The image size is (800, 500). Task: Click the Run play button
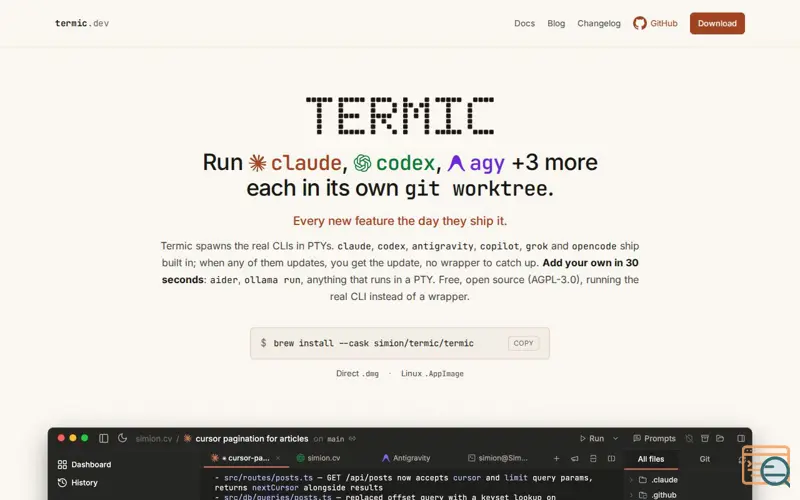pos(592,439)
